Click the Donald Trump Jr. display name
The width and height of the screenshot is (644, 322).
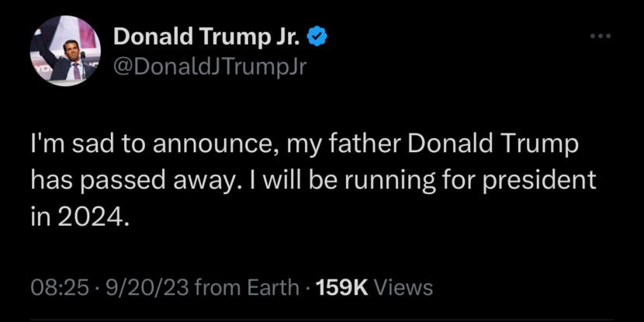(x=207, y=36)
